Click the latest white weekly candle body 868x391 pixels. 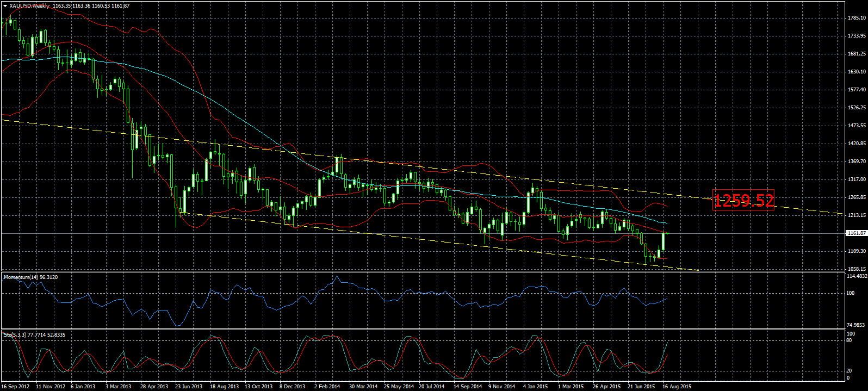[x=663, y=242]
